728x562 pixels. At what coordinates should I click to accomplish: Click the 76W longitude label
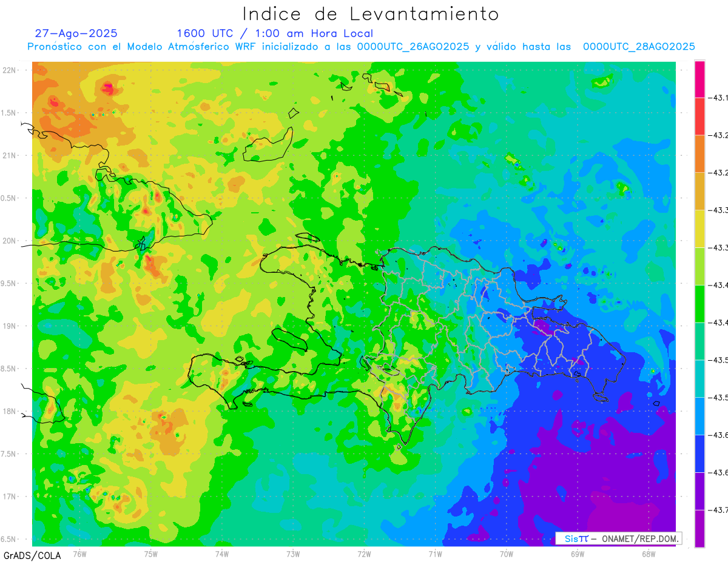79,554
